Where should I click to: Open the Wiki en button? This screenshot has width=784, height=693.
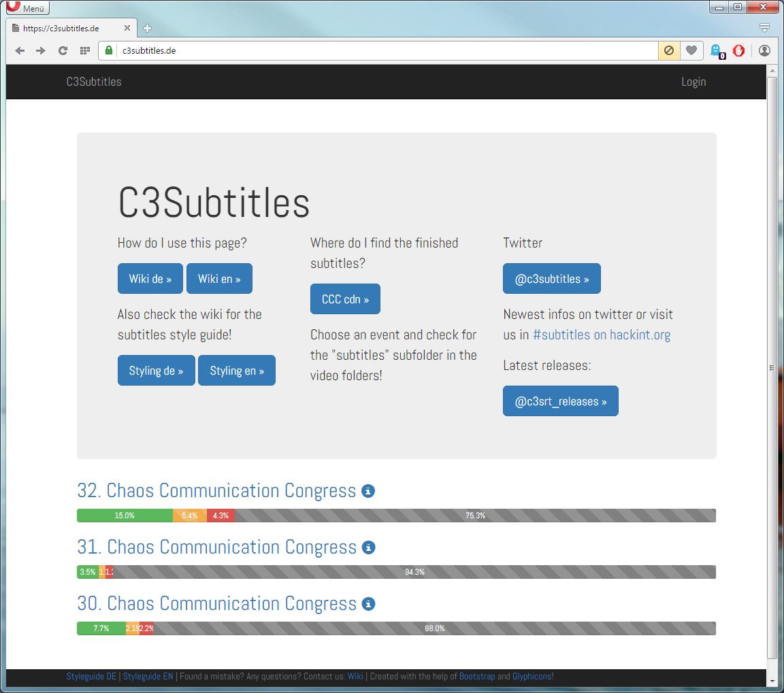pos(219,278)
